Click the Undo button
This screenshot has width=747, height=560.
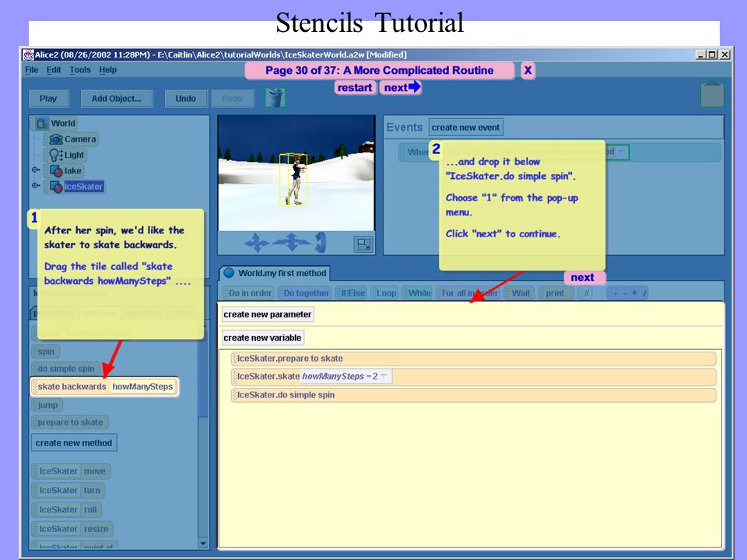pos(185,99)
